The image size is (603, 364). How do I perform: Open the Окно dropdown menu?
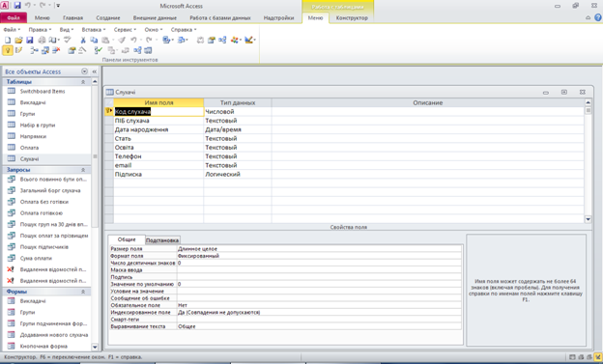click(x=154, y=30)
